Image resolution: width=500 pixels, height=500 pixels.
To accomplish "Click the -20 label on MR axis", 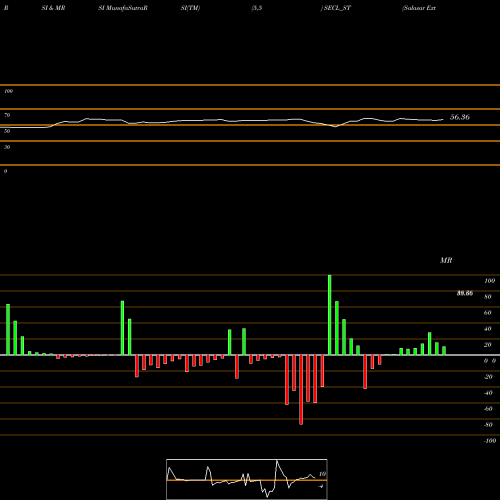I will coord(488,377).
